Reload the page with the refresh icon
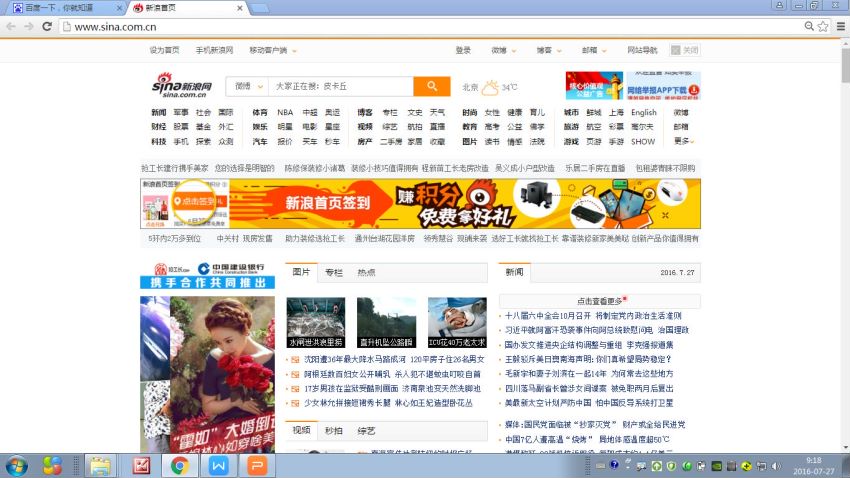 point(47,26)
